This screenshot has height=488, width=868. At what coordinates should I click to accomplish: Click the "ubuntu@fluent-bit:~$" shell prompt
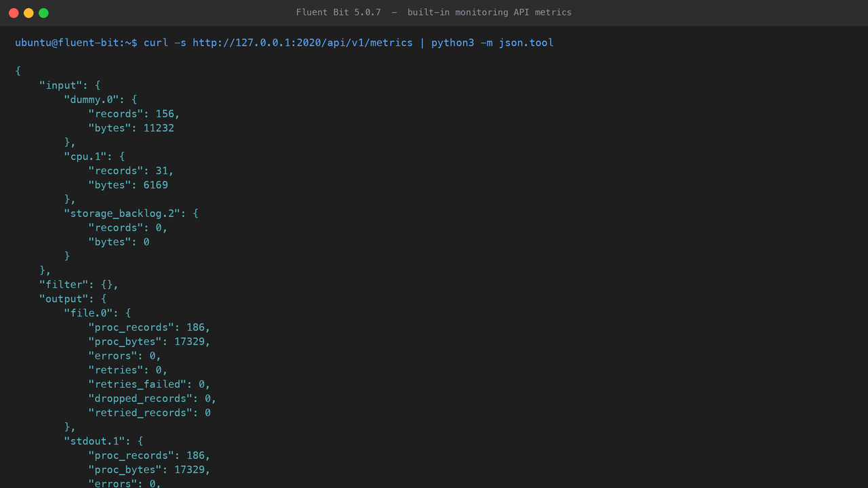pos(76,43)
